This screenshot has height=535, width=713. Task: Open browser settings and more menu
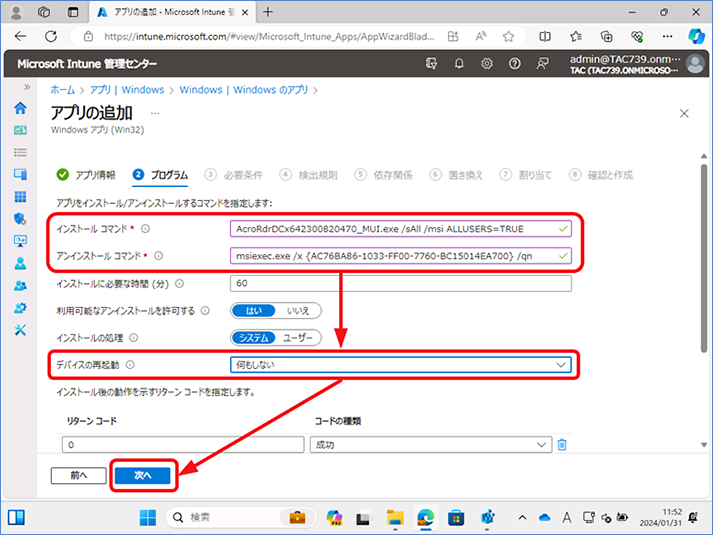point(667,36)
